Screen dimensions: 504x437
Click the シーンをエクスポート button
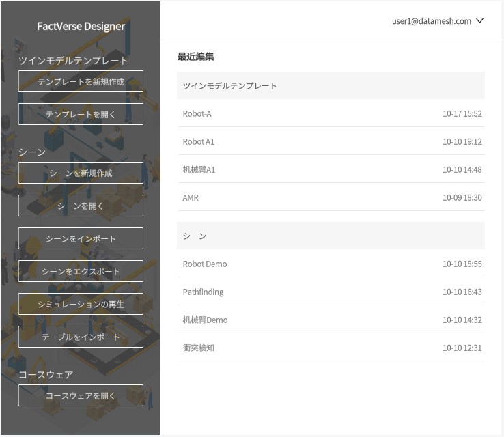[81, 271]
